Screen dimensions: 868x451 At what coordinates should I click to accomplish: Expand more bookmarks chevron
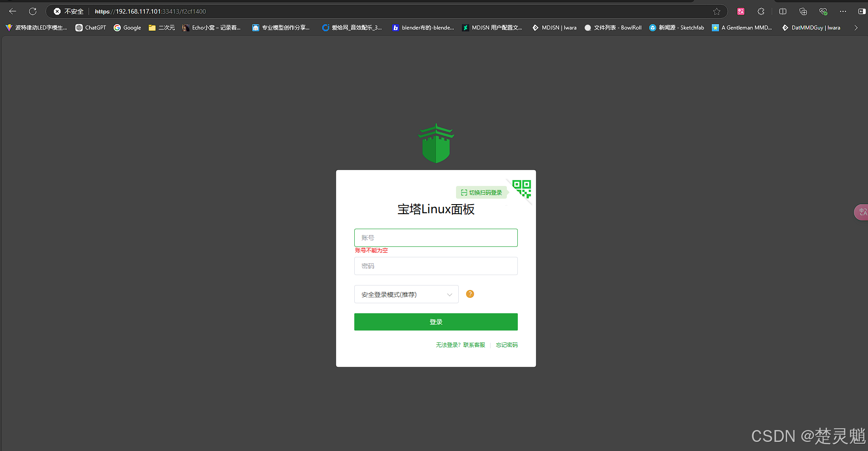click(856, 28)
